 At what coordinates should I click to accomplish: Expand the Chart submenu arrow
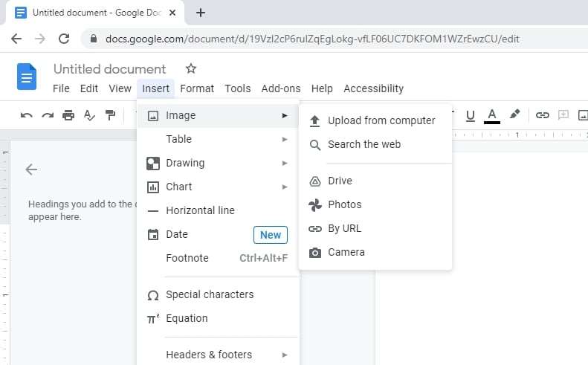coord(285,187)
